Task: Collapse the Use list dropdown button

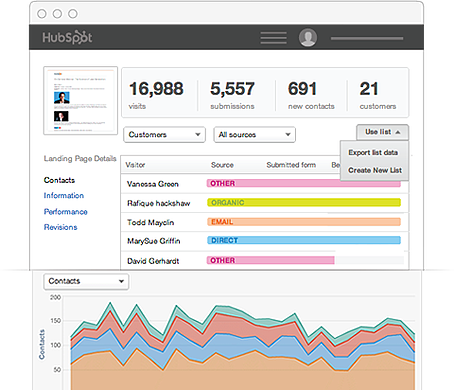Action: tap(382, 132)
